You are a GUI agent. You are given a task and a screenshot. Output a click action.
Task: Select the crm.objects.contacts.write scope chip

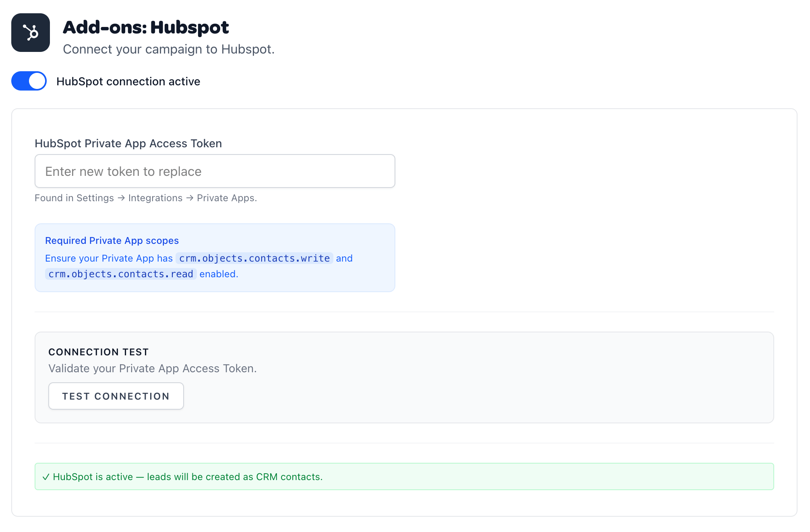[254, 258]
